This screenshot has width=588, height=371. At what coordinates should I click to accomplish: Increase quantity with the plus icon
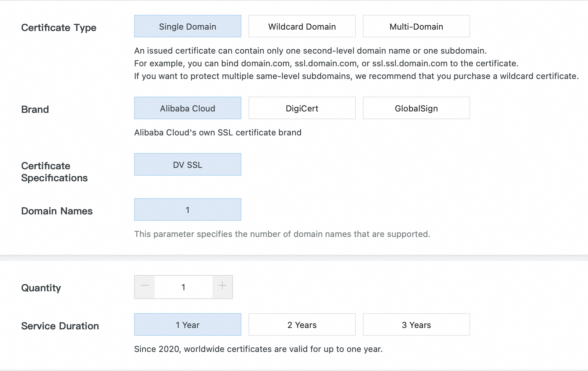tap(222, 286)
